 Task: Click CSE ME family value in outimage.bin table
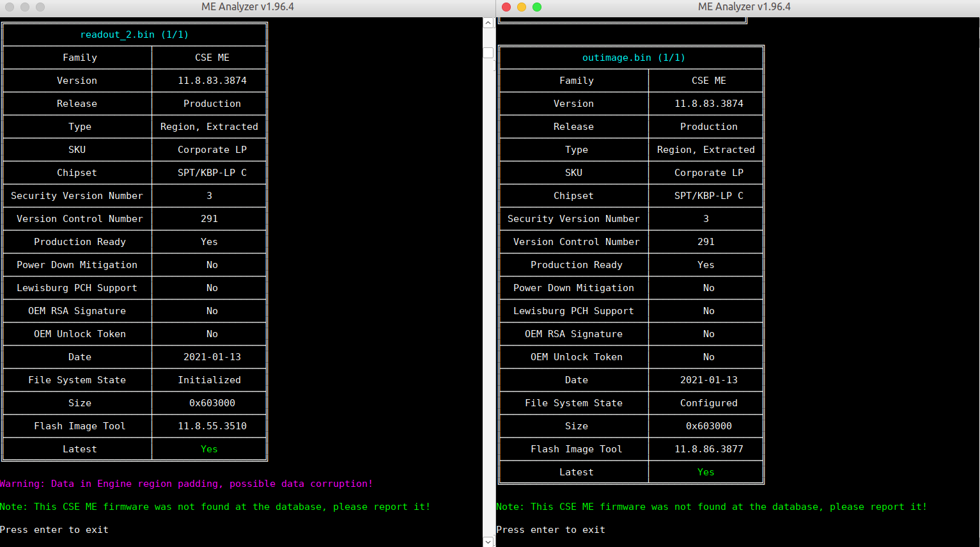(709, 81)
